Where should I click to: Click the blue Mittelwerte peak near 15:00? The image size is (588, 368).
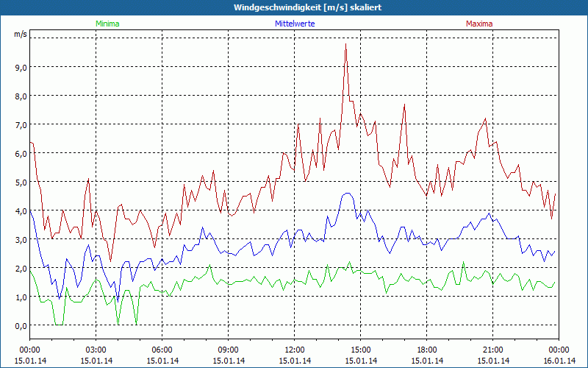(348, 194)
